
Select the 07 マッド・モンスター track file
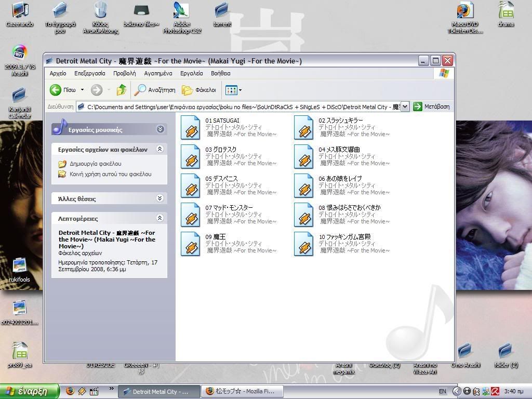click(229, 215)
